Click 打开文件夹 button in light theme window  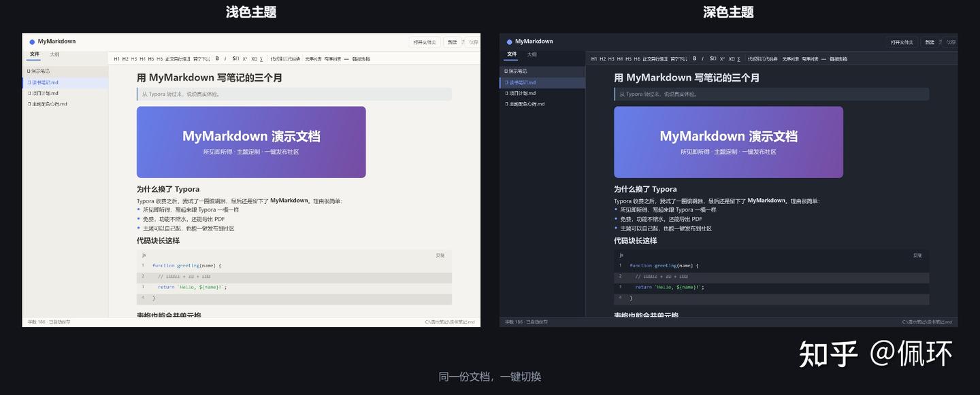(425, 42)
